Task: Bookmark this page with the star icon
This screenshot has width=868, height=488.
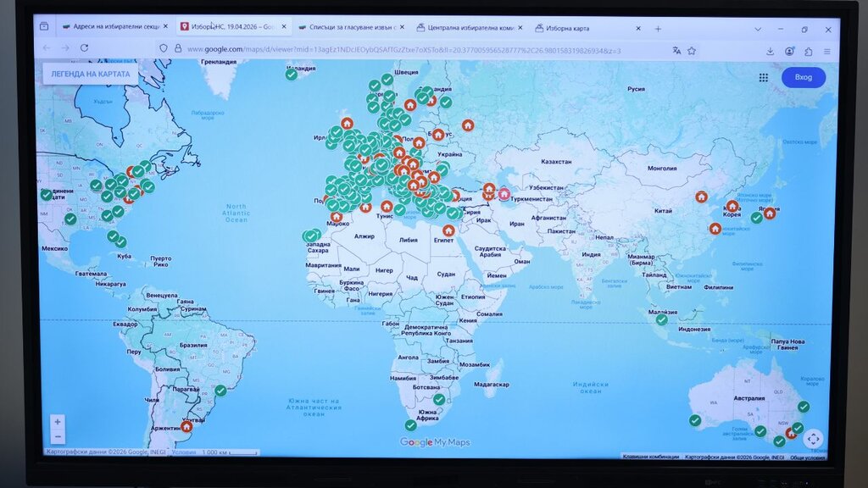Action: (692, 51)
